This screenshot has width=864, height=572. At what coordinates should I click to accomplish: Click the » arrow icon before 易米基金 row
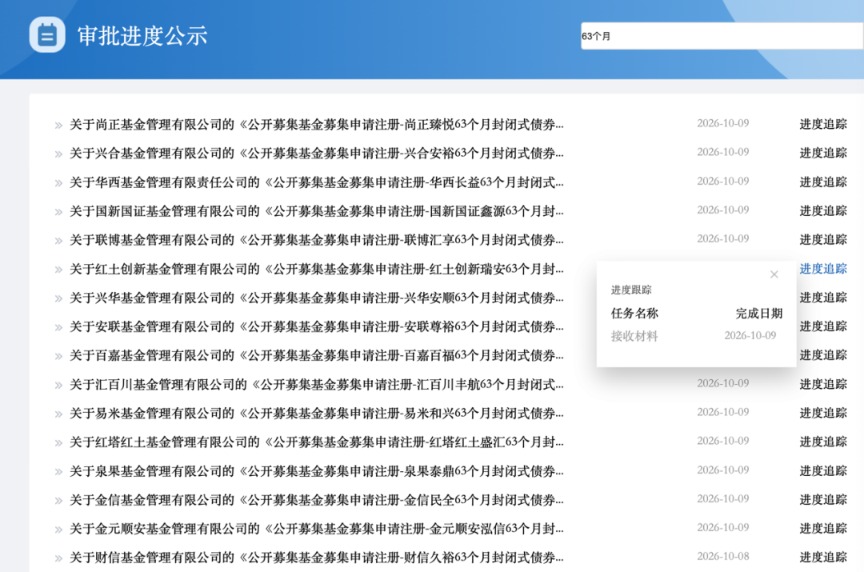[x=58, y=414]
